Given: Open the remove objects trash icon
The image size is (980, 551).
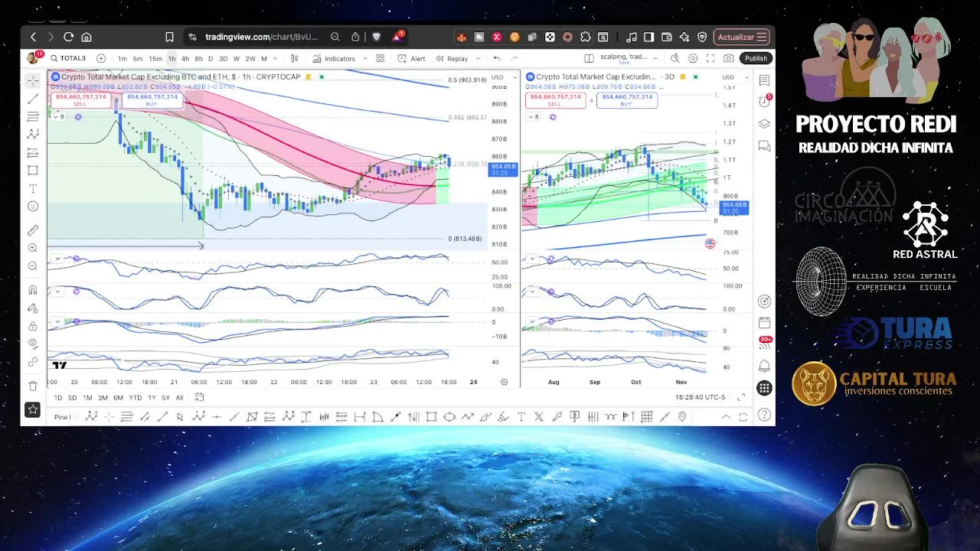Looking at the screenshot, I should click(x=33, y=386).
